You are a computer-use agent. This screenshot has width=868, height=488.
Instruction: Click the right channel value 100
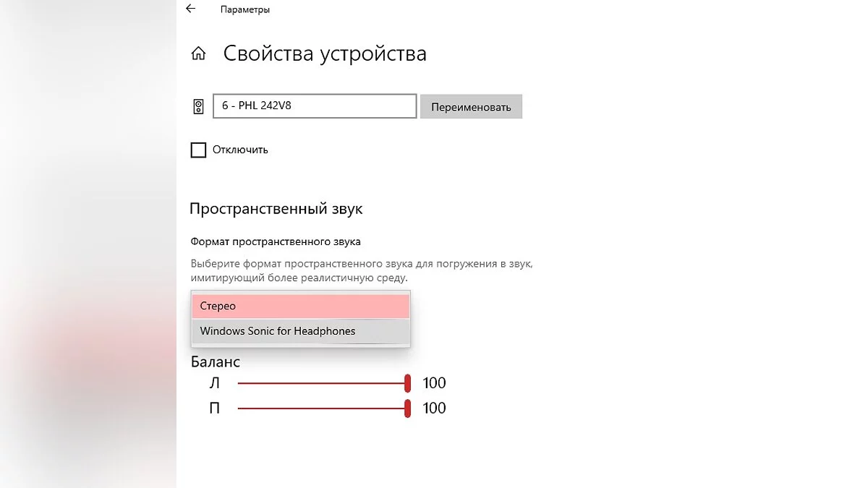(x=434, y=408)
